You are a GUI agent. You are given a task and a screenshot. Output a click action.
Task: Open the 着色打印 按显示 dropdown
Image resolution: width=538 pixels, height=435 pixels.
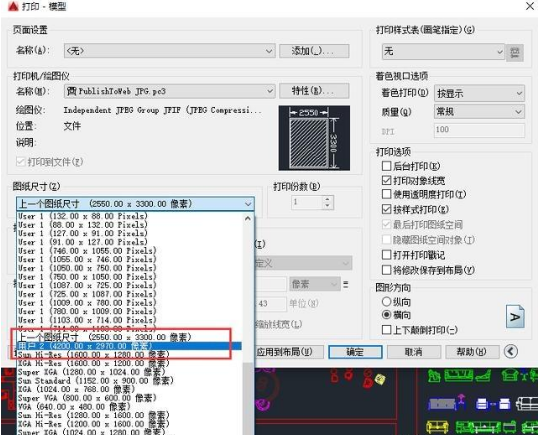click(479, 93)
